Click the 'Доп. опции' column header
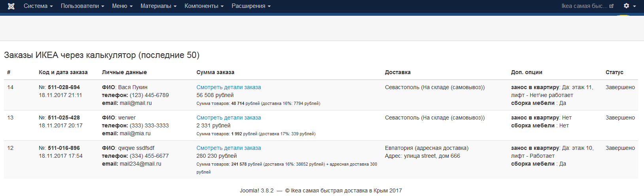The width and height of the screenshot is (644, 196). click(x=527, y=72)
